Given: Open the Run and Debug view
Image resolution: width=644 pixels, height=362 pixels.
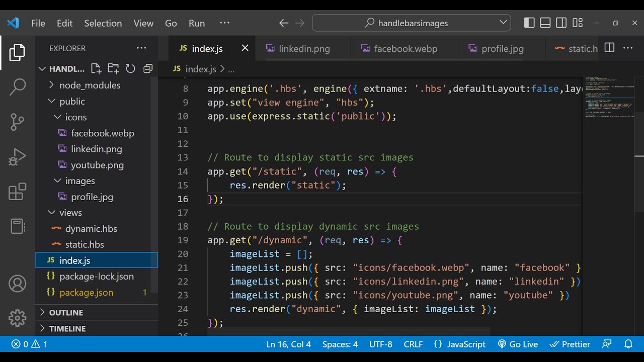Looking at the screenshot, I should [17, 157].
